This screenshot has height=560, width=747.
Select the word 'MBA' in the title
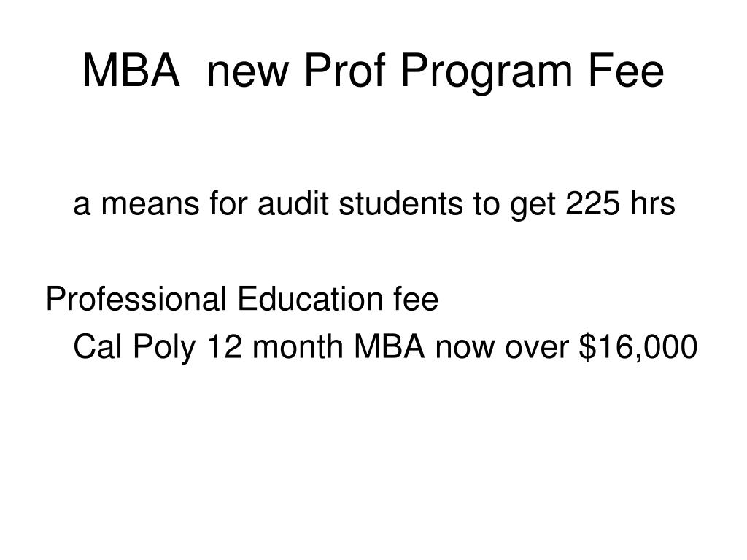pos(131,71)
